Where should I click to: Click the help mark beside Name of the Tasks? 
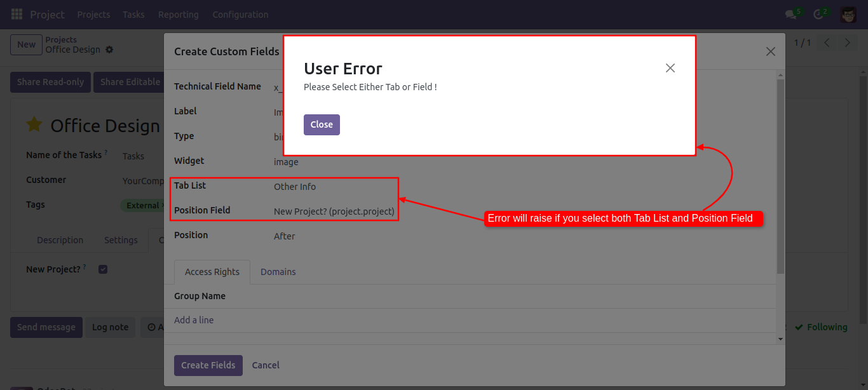pos(106,153)
